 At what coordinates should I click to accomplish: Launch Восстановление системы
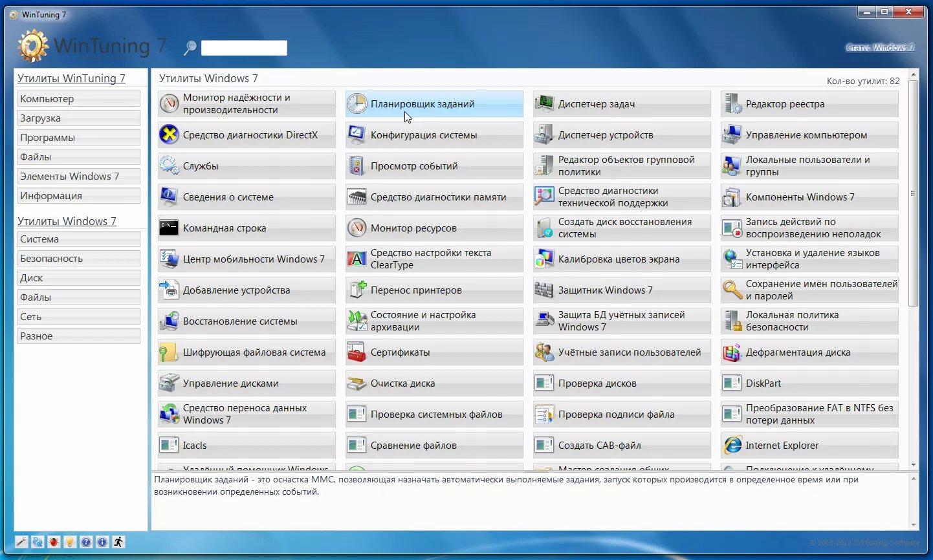247,321
